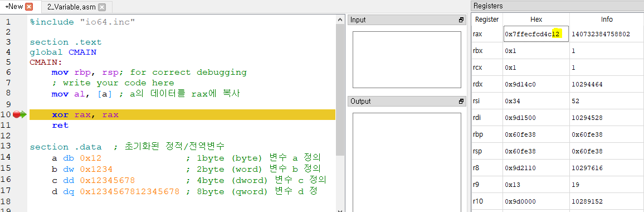Select the r8 info value 10297616

click(x=607, y=168)
